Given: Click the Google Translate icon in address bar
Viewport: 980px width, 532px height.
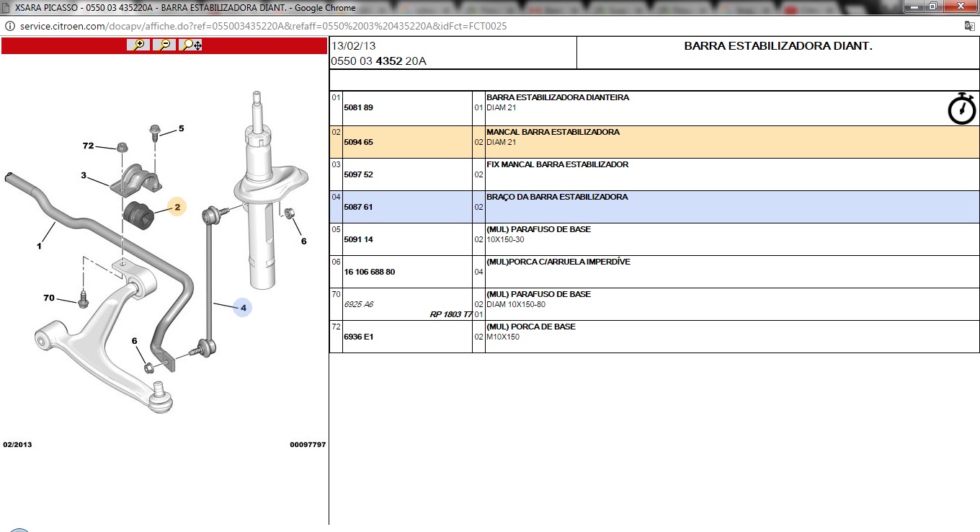Looking at the screenshot, I should click(969, 26).
